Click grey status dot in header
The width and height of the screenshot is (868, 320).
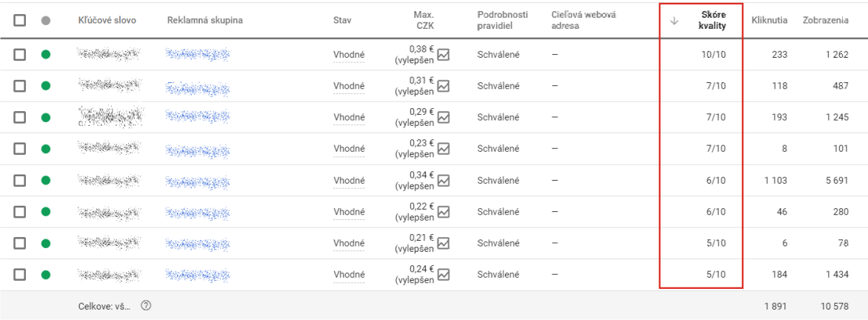tap(46, 21)
